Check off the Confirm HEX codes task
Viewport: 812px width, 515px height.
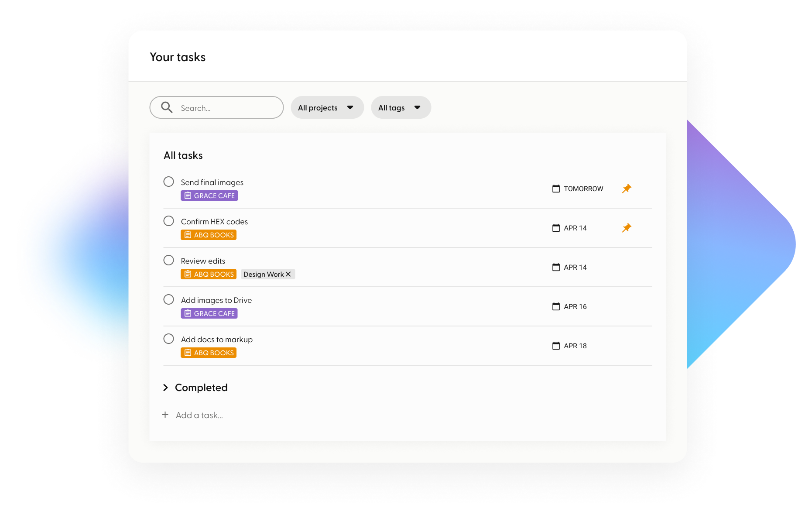(168, 221)
